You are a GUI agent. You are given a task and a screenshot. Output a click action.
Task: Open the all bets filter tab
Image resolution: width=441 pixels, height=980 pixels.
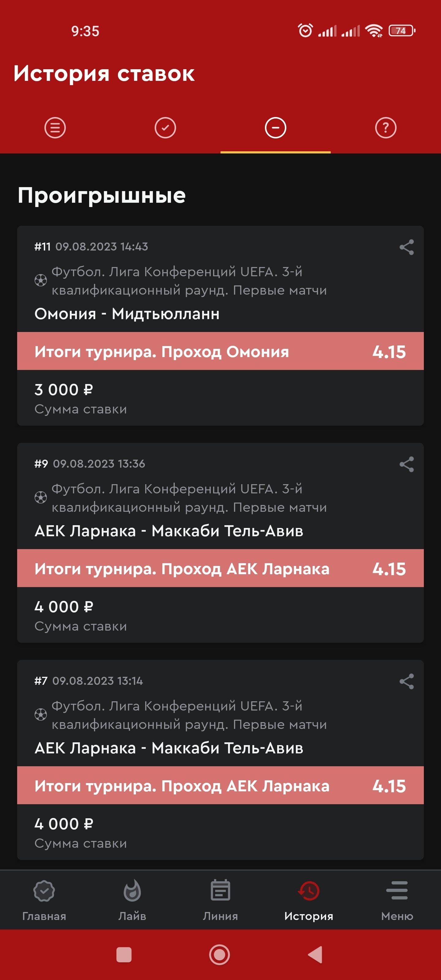(55, 127)
